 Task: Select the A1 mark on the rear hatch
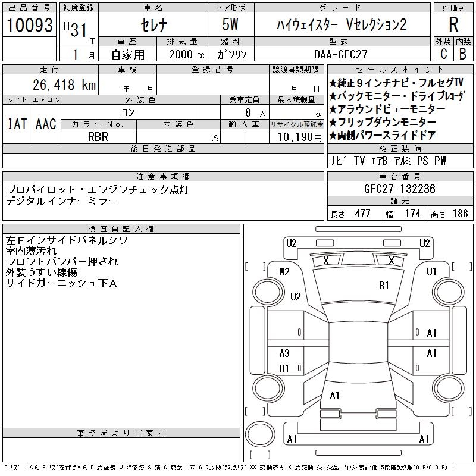point(334,396)
